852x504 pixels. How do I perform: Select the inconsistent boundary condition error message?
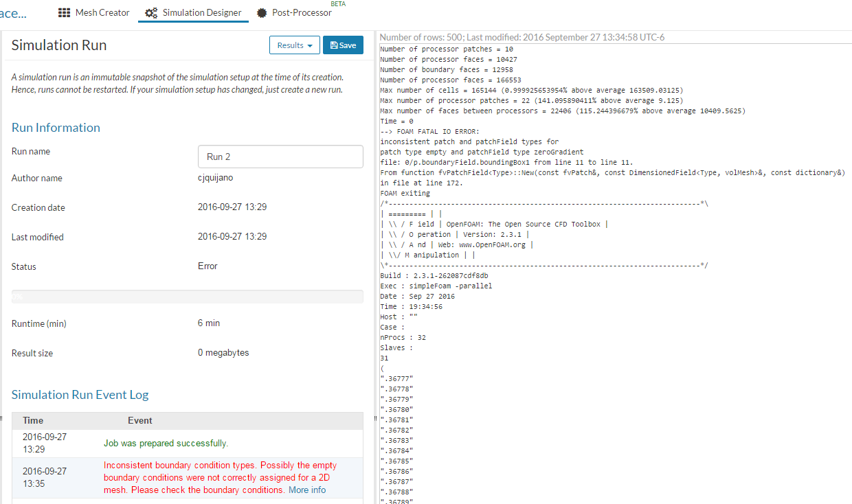click(x=220, y=478)
